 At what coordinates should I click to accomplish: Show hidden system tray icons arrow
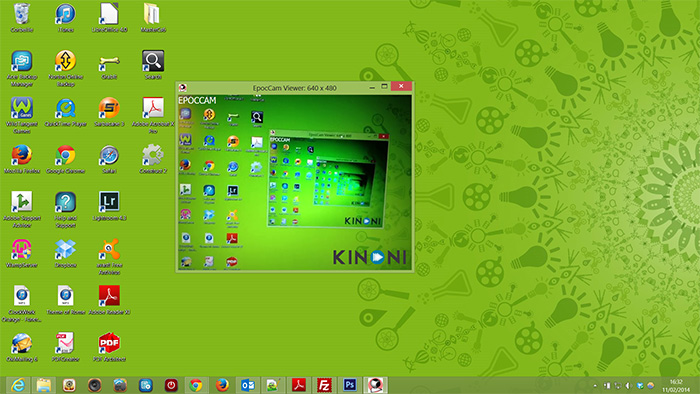[595, 386]
